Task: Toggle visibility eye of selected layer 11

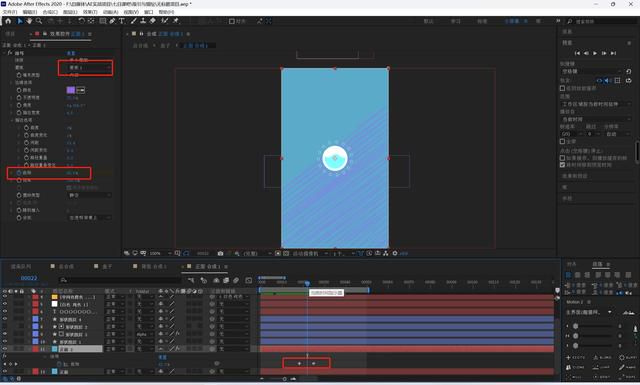Action: (x=5, y=349)
